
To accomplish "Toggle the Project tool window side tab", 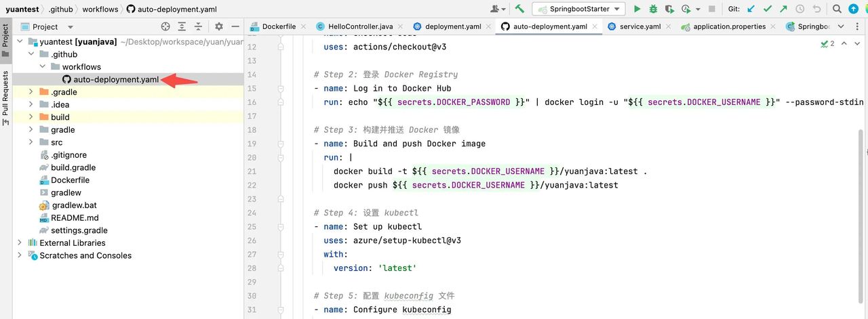I will coord(5,39).
